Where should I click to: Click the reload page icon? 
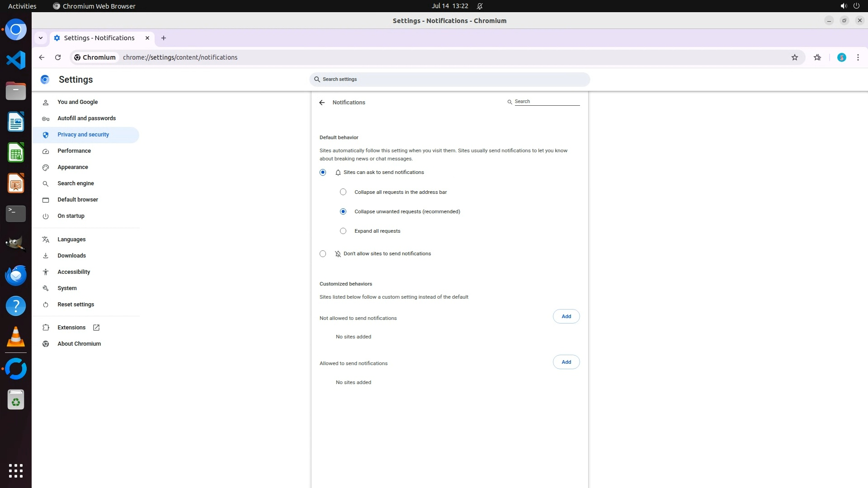click(x=58, y=57)
